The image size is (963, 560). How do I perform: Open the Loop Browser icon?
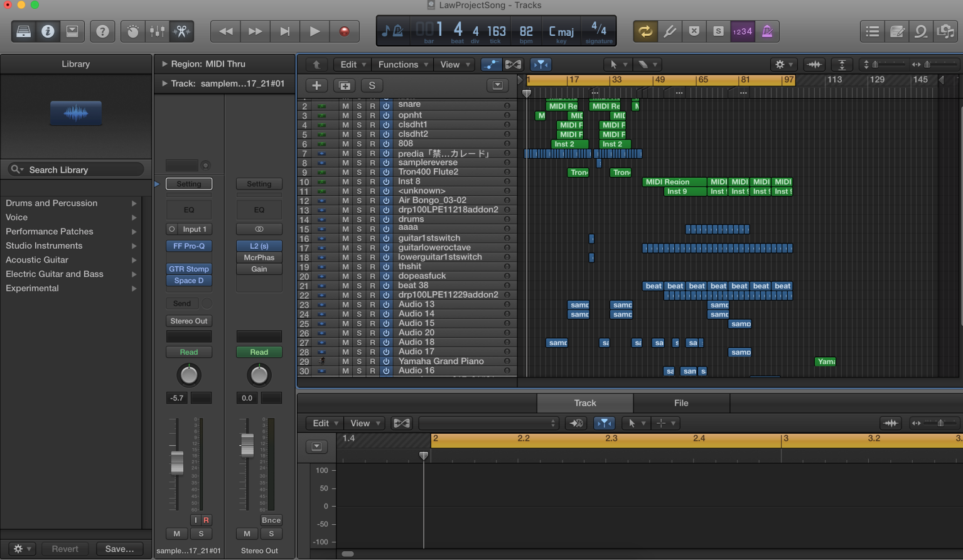[921, 31]
